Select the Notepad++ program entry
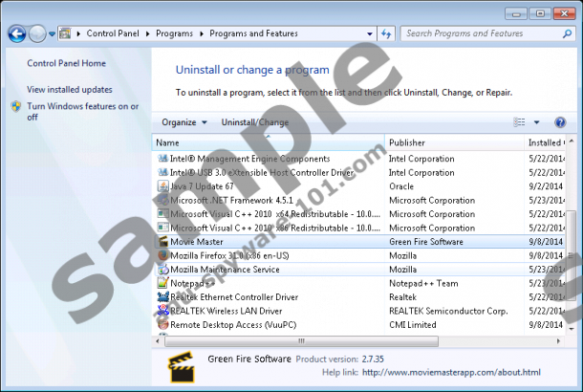 pyautogui.click(x=191, y=284)
